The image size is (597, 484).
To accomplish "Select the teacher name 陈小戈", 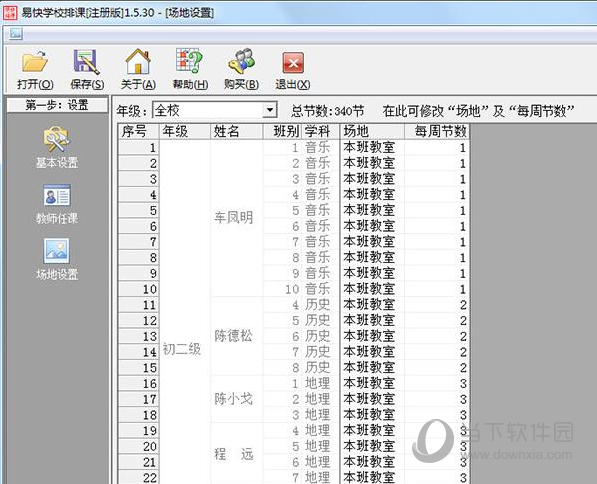I will pyautogui.click(x=233, y=399).
